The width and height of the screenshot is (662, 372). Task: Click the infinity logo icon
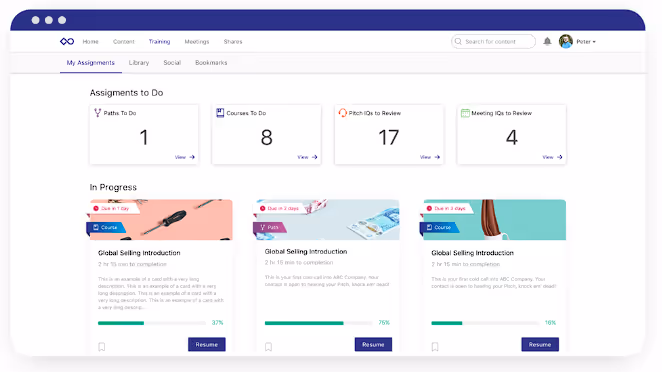point(67,41)
